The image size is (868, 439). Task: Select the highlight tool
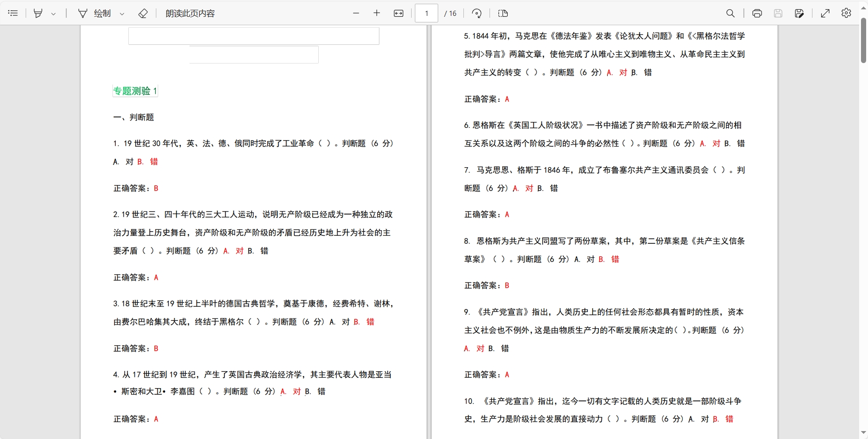[x=38, y=13]
